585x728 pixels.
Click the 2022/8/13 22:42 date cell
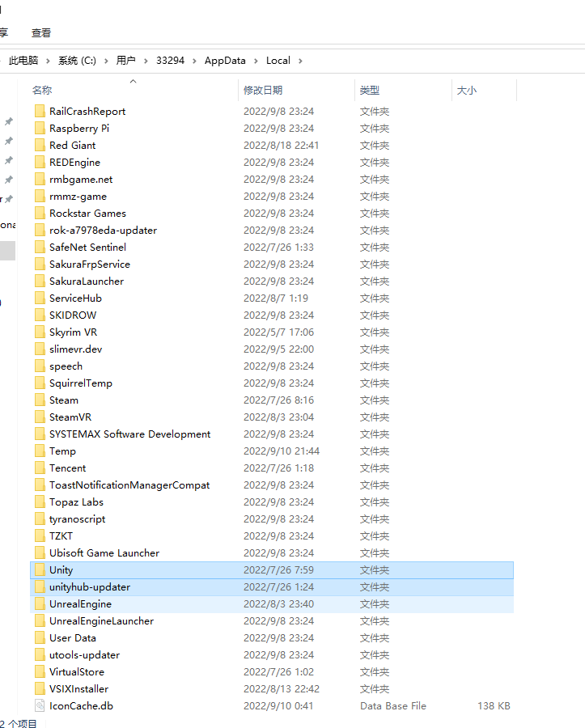[282, 688]
